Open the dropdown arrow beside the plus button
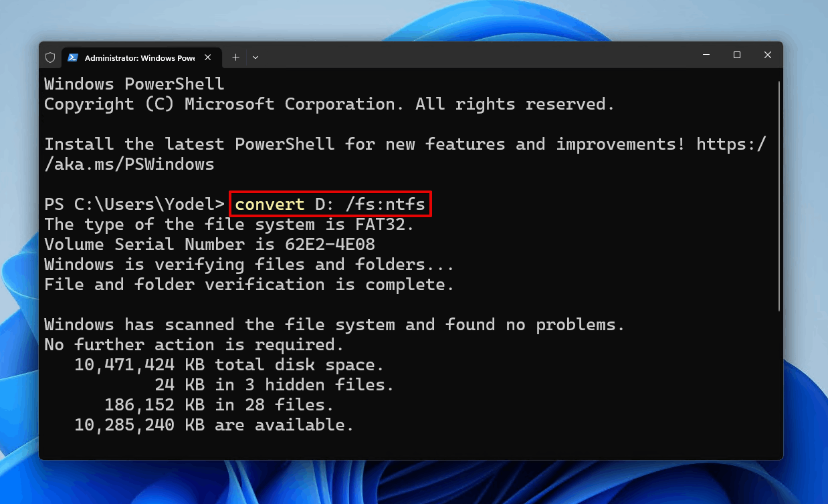The width and height of the screenshot is (828, 504). pos(255,57)
